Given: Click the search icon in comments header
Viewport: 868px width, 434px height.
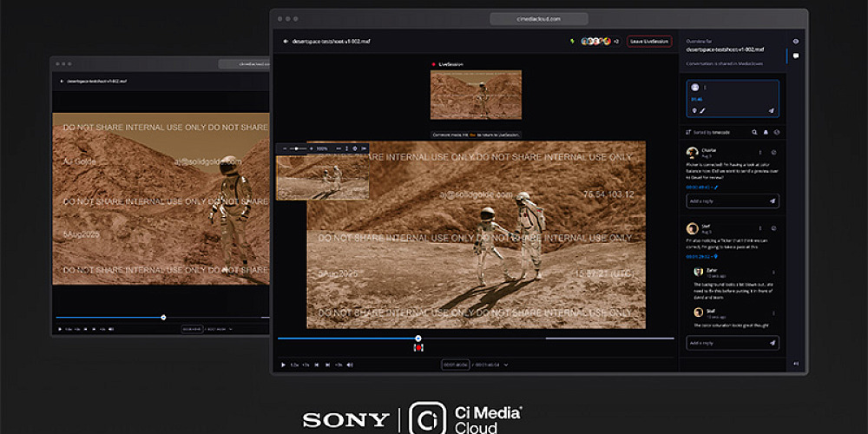Looking at the screenshot, I should pos(754,132).
